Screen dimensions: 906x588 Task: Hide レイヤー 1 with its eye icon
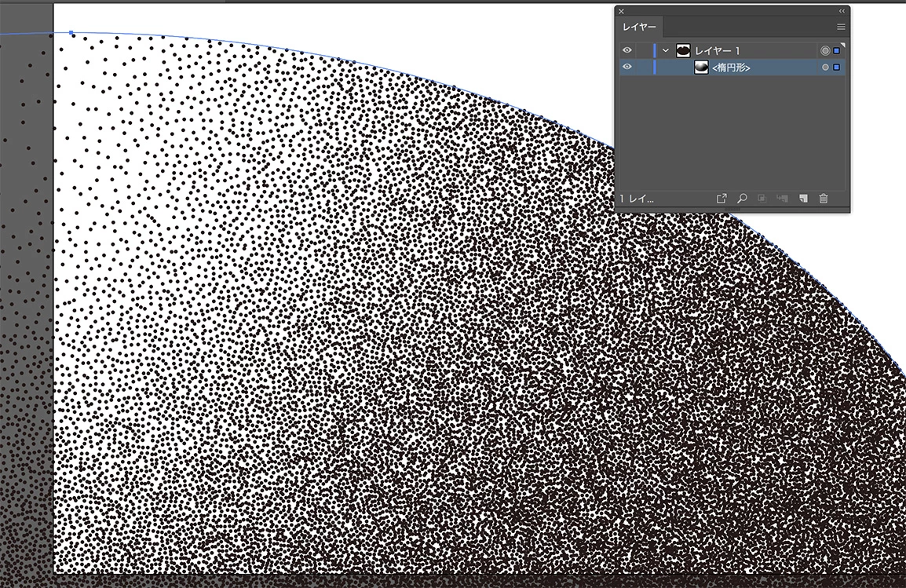tap(627, 50)
